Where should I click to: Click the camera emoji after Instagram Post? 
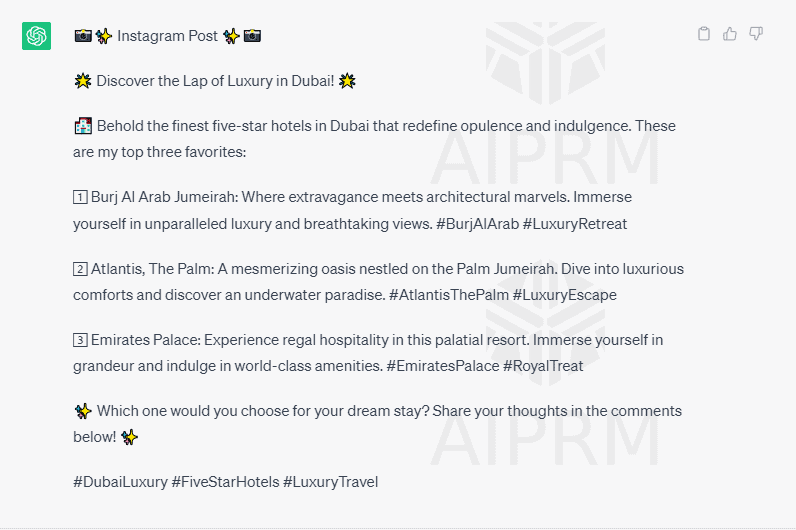(252, 36)
